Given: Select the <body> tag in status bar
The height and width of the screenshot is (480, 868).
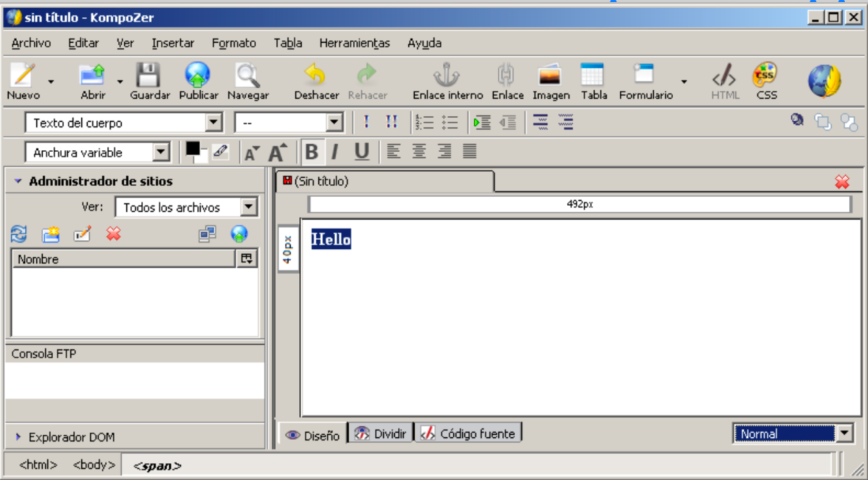Looking at the screenshot, I should (94, 465).
